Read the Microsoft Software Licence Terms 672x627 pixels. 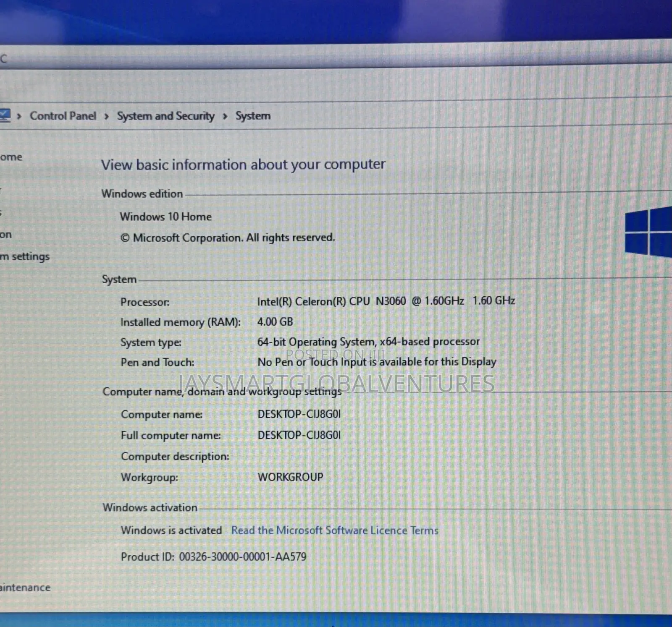tap(335, 530)
